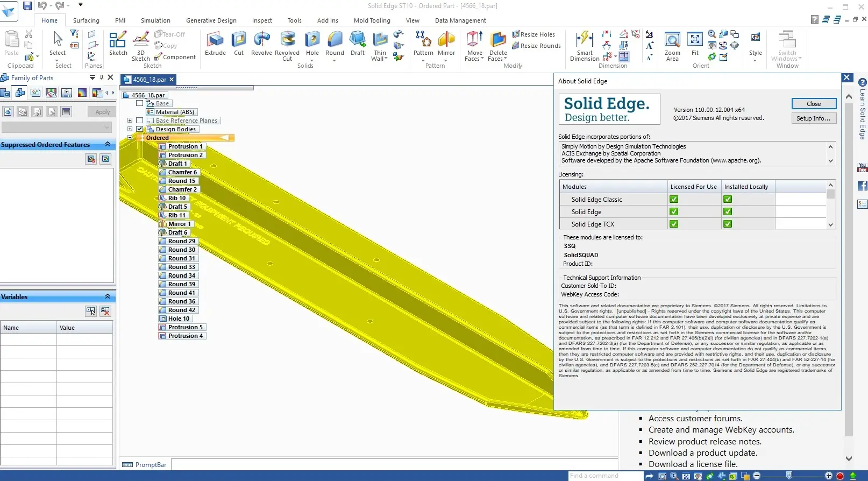Toggle Base Reference Planes checkbox

[140, 121]
